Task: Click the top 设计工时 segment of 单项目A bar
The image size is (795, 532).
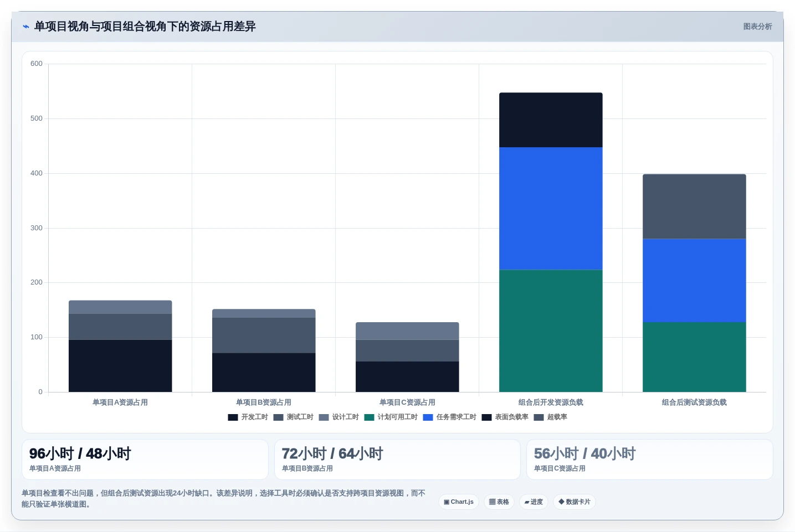Action: click(120, 307)
